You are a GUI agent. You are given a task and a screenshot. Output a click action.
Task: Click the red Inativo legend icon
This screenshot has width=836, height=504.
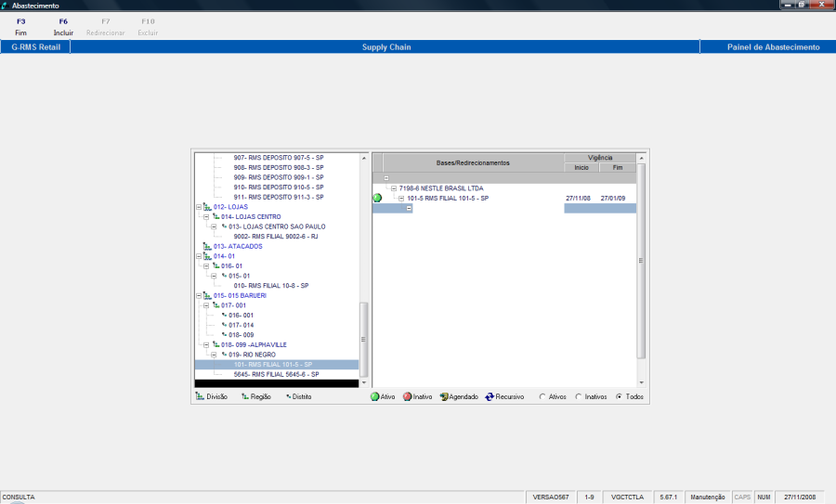[408, 396]
